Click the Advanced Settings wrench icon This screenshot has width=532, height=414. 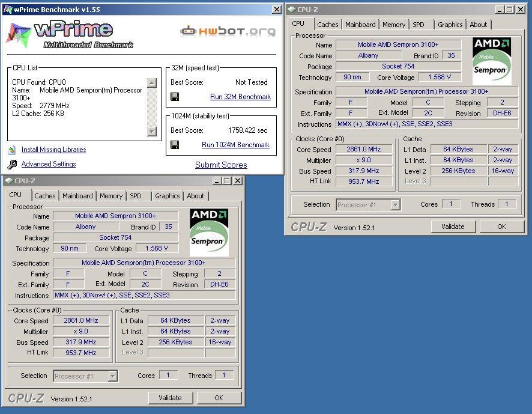click(12, 165)
